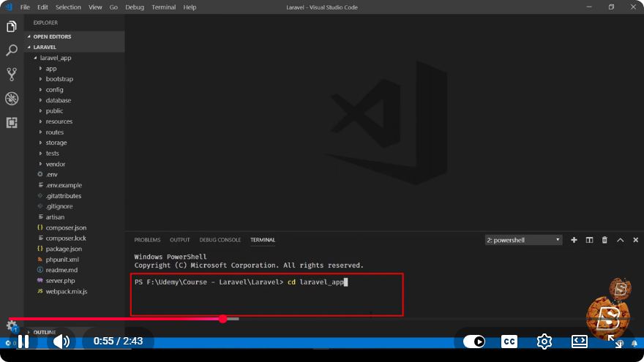Screen dimensions: 644x362
Task: Kill terminal using trash icon
Action: [x=604, y=240]
